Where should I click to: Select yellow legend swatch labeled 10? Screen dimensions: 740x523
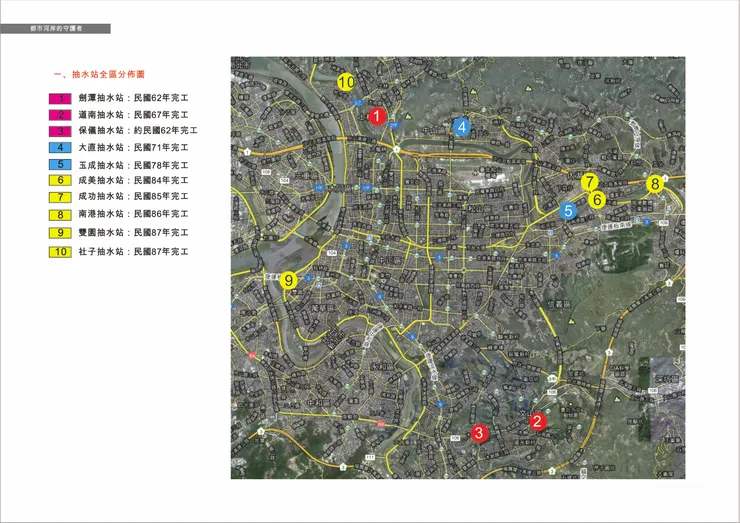click(60, 252)
